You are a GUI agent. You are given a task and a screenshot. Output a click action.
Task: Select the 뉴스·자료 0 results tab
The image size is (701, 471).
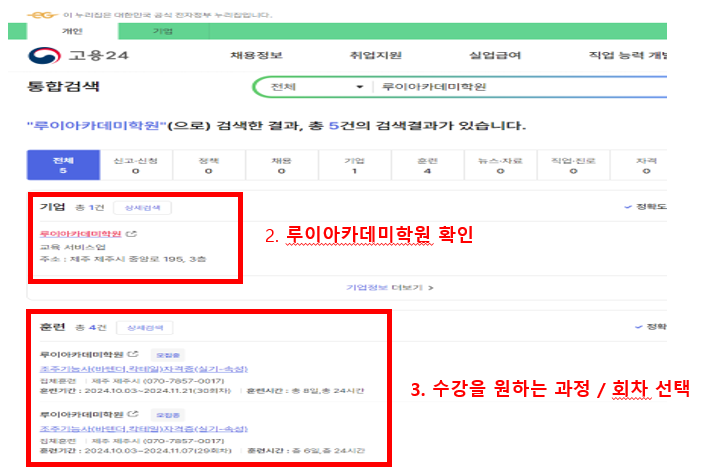point(500,165)
